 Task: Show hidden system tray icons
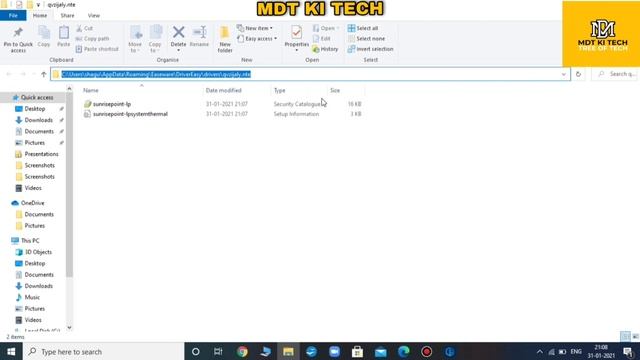[x=540, y=351]
